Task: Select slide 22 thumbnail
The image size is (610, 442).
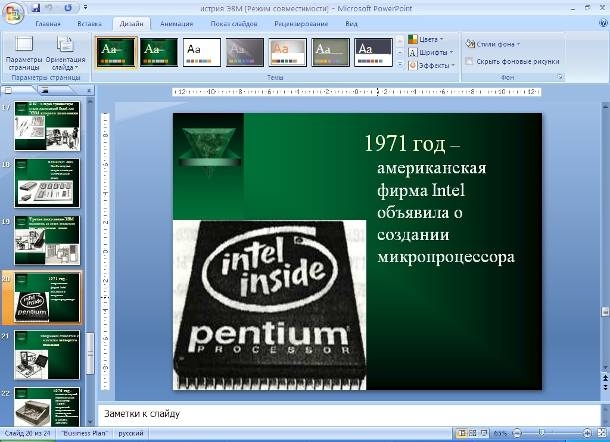Action: click(x=47, y=407)
